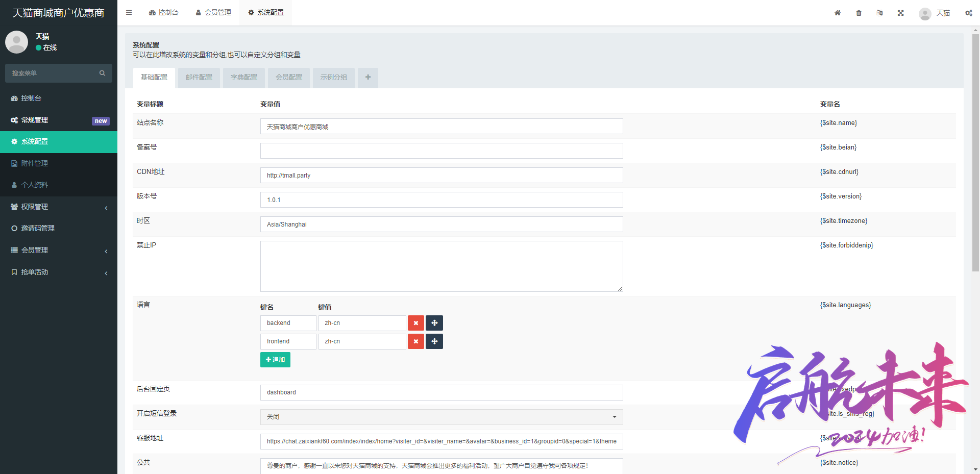Expand 抢单活动 sidebar menu
This screenshot has width=980, height=474.
coord(59,272)
